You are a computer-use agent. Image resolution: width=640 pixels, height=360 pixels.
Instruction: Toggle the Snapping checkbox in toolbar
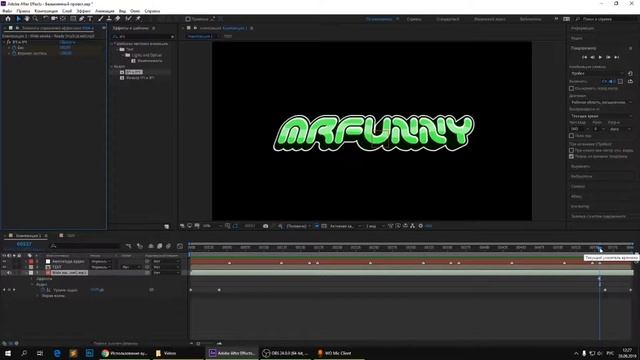(x=188, y=19)
